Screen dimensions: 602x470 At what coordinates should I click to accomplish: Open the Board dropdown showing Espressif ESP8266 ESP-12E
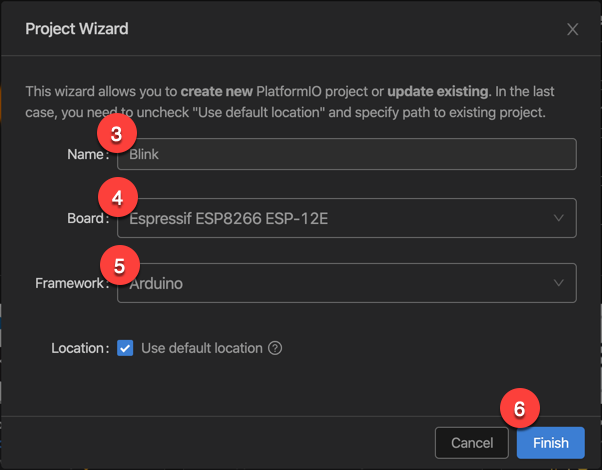(340, 218)
